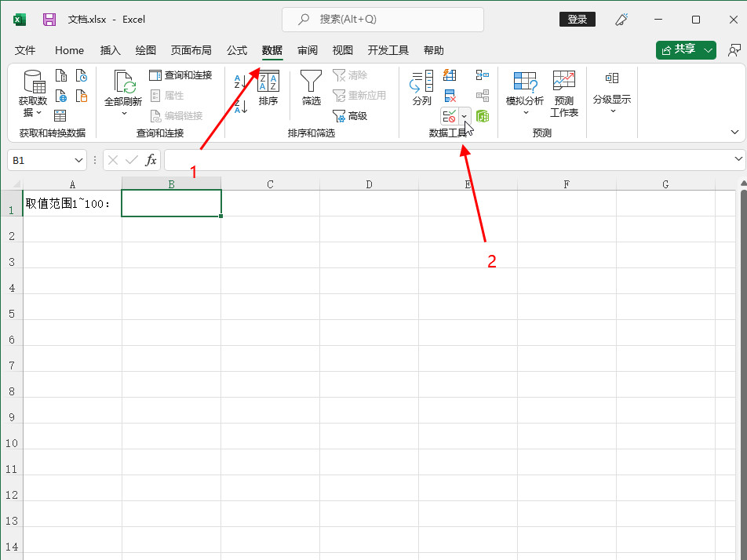The height and width of the screenshot is (560, 747).
Task: Click the 共享 (Share) button
Action: click(678, 49)
